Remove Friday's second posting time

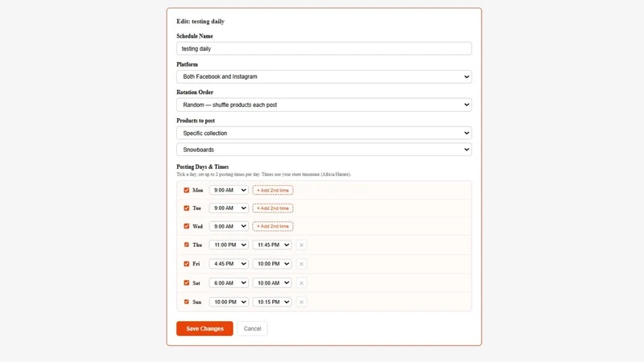click(301, 264)
